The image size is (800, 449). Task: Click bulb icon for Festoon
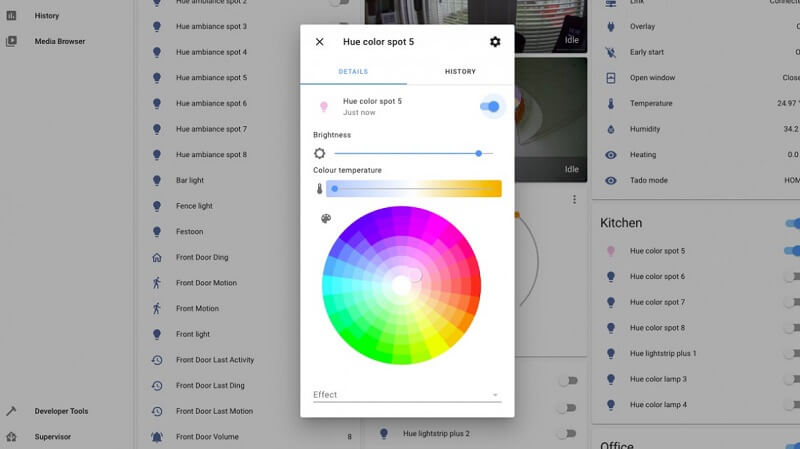click(157, 232)
